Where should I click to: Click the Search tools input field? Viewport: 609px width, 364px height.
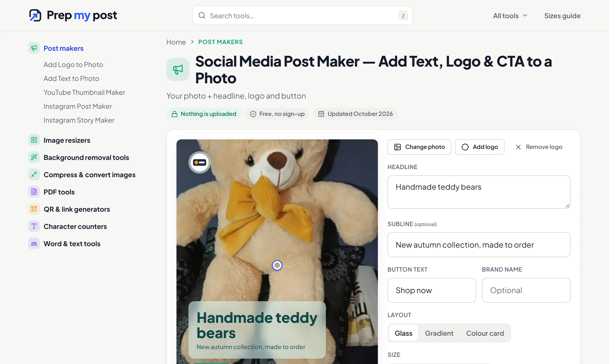(x=302, y=16)
